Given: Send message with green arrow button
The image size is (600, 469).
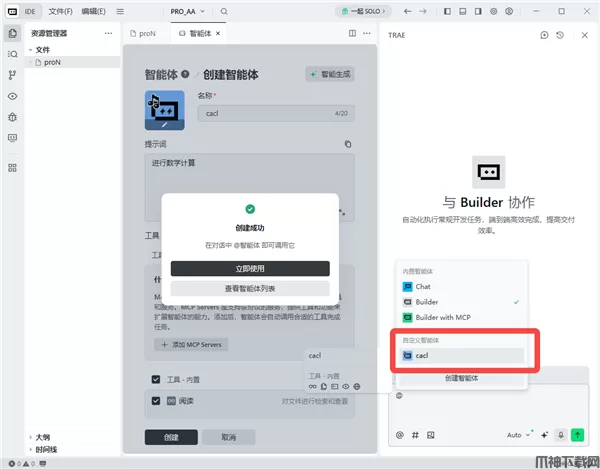Looking at the screenshot, I should pos(577,435).
